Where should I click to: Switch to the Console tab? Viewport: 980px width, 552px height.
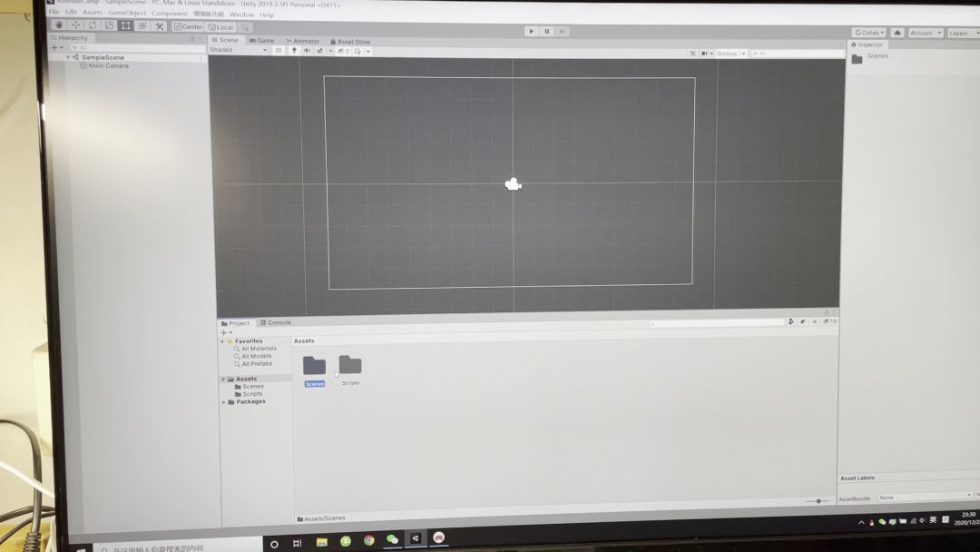(x=276, y=322)
